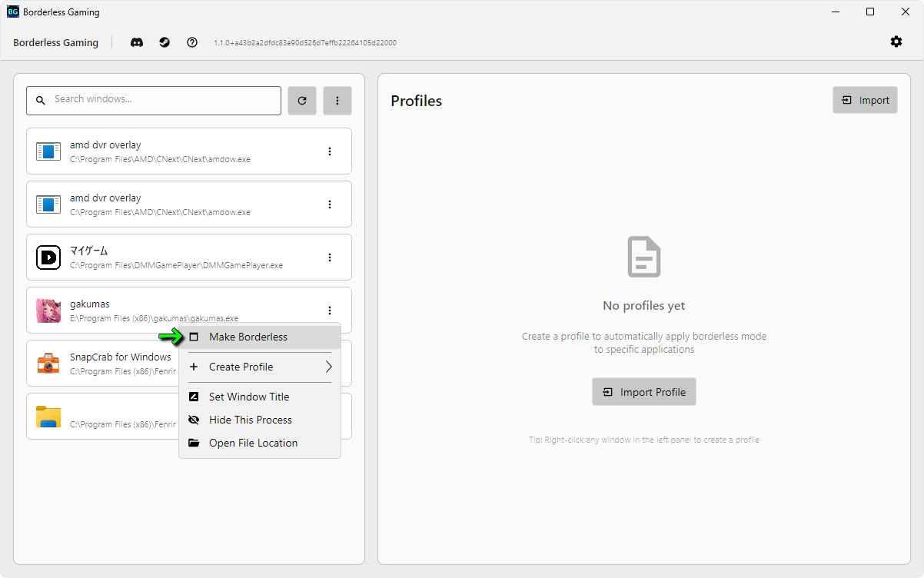Expand the Create Profile submenu arrow
Image resolution: width=924 pixels, height=578 pixels.
[x=328, y=367]
